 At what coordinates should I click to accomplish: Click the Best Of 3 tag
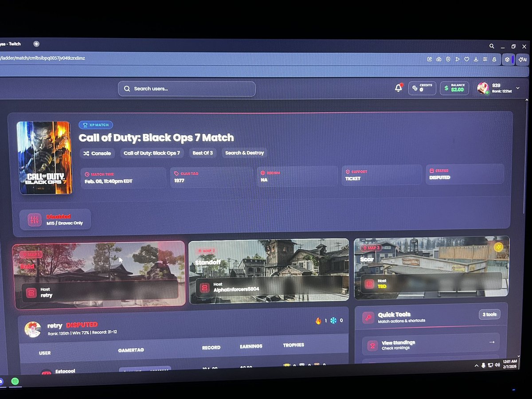(x=203, y=153)
